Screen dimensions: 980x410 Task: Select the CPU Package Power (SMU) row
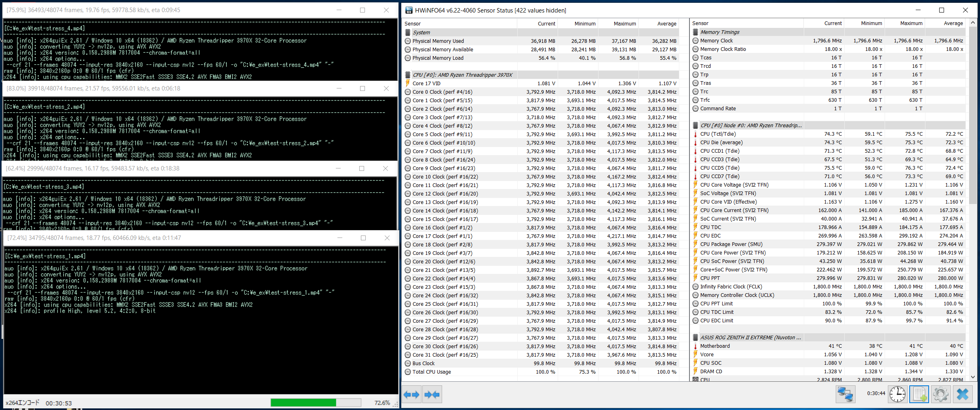point(828,244)
